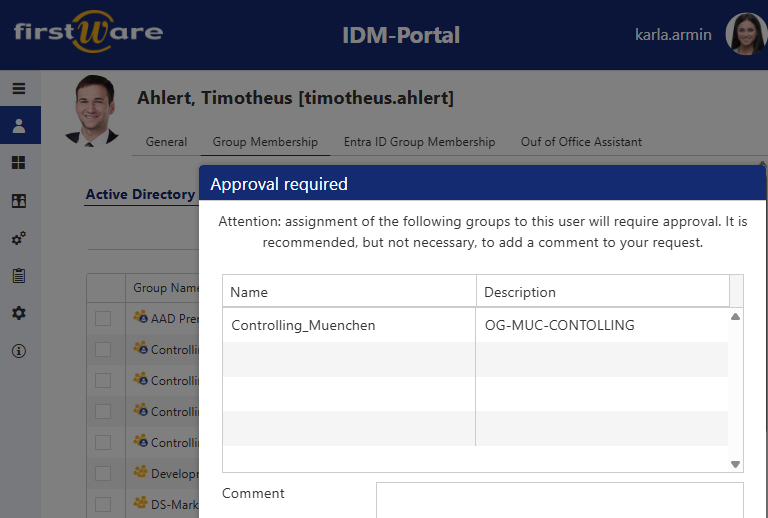
Task: Click Timotheus Ahlert's profile photo
Action: point(93,111)
